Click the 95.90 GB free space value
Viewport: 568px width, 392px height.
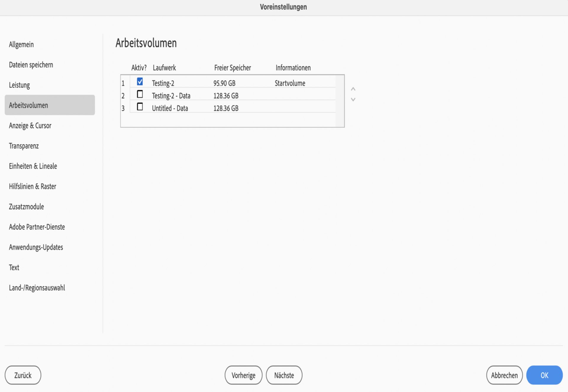[225, 83]
